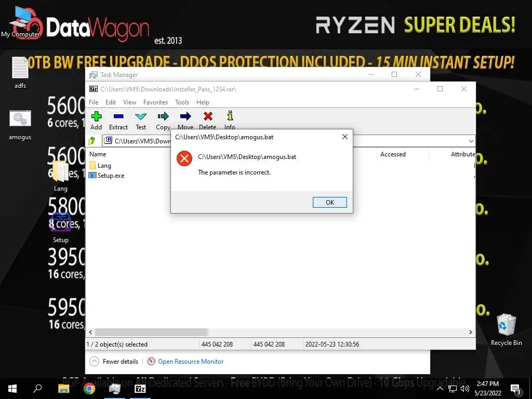Select the Lang folder on desktop
This screenshot has width=532, height=399.
(60, 177)
